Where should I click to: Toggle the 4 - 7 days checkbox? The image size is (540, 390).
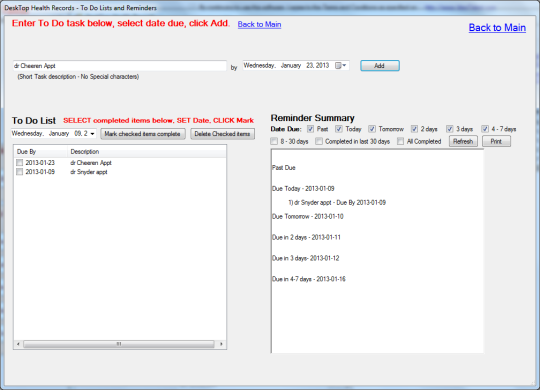(485, 129)
